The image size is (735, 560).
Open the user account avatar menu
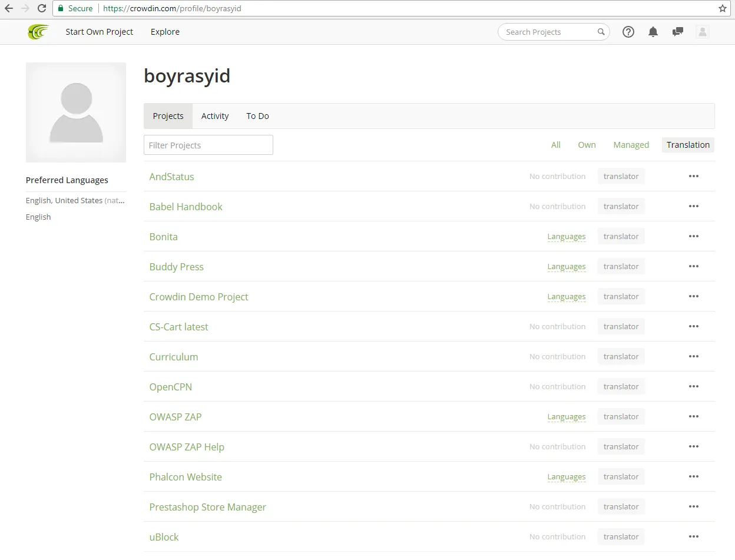tap(702, 32)
